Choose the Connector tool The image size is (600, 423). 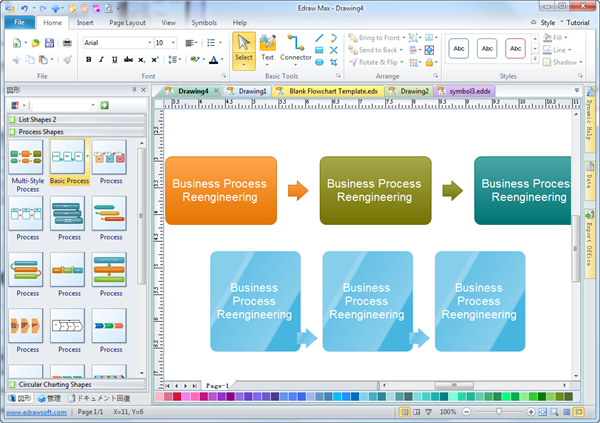pyautogui.click(x=296, y=48)
